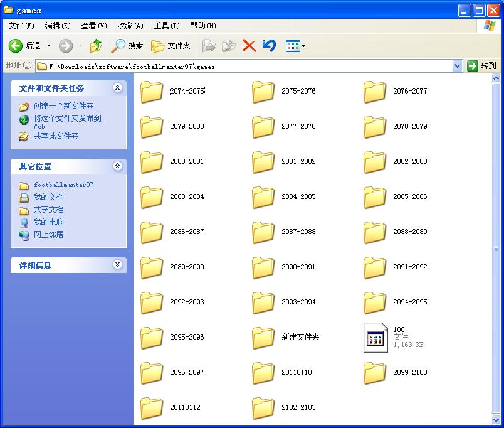Select the 2090-2091 folder label
The image size is (504, 428).
click(298, 267)
